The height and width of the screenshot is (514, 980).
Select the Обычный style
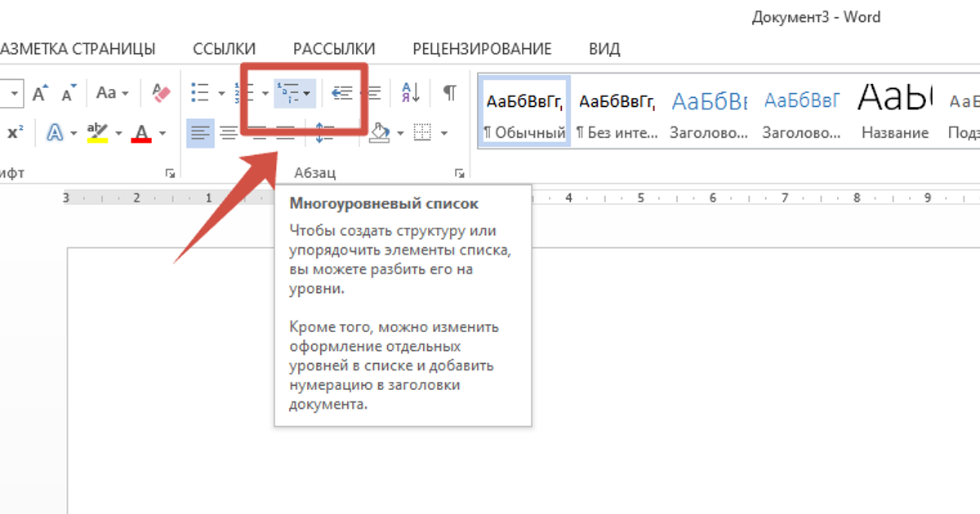(524, 112)
